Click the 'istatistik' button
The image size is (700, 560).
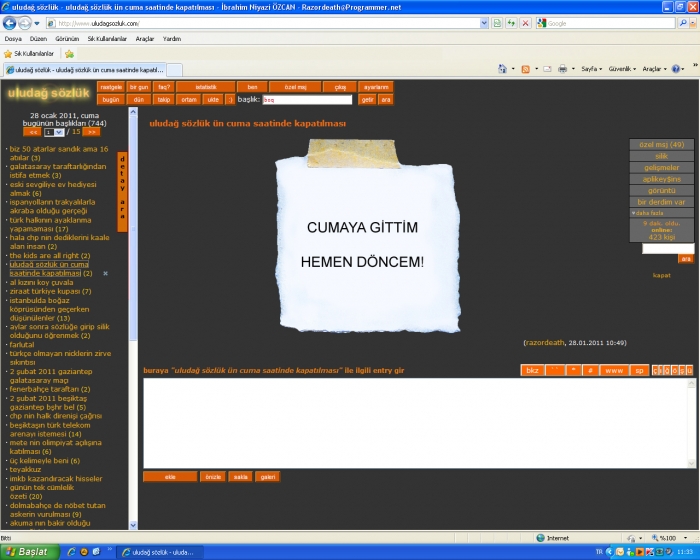pos(206,87)
